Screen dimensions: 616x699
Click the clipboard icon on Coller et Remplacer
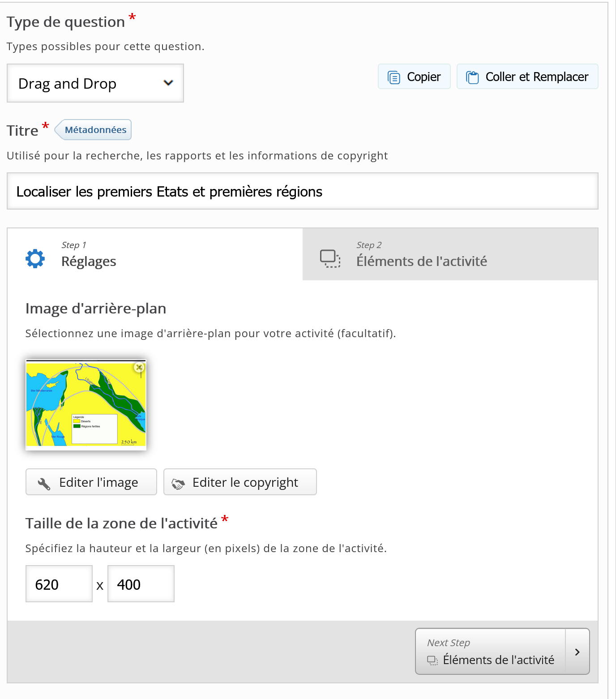click(x=472, y=77)
